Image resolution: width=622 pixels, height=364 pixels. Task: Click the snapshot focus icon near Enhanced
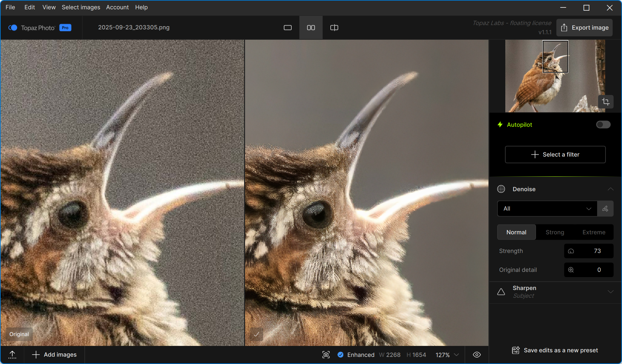(326, 355)
